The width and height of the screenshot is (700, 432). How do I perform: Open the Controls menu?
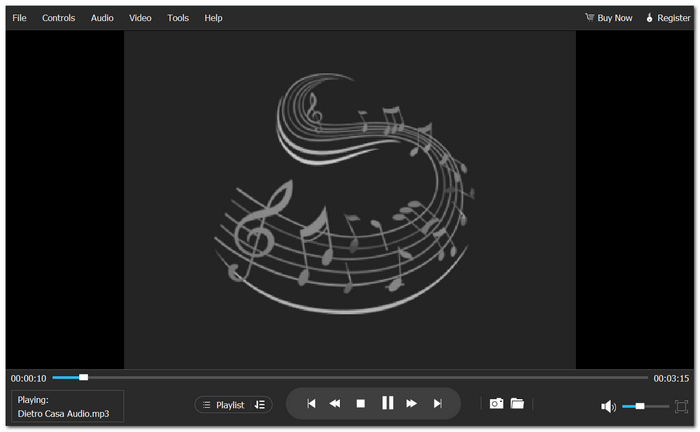point(58,18)
